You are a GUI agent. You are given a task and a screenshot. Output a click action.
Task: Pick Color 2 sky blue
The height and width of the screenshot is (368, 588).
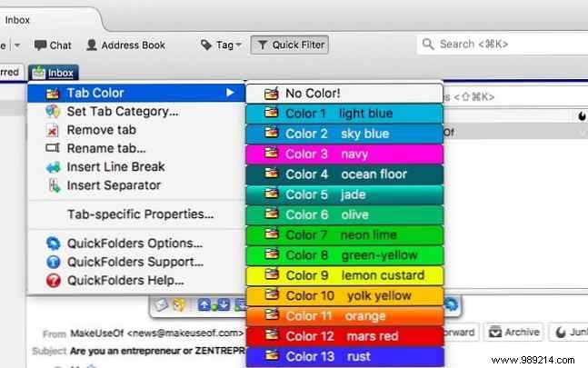pyautogui.click(x=344, y=134)
